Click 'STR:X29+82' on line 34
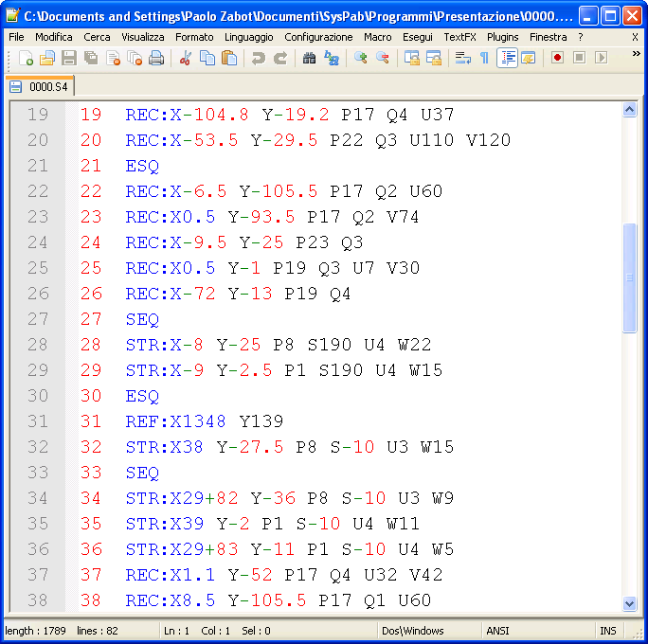 click(x=182, y=498)
